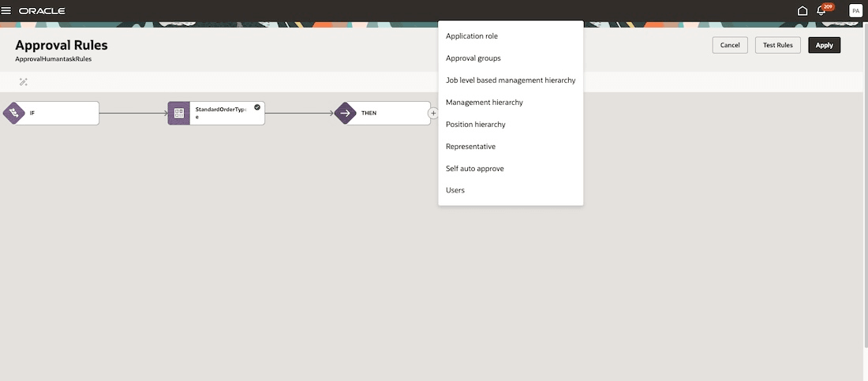Click the Cancel button
Screen dimensions: 868x381
coord(730,46)
